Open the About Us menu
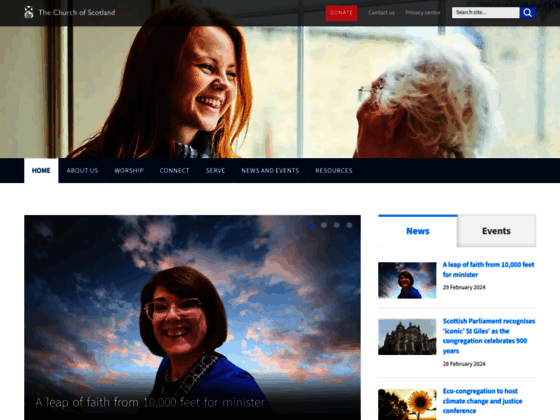 pos(82,171)
